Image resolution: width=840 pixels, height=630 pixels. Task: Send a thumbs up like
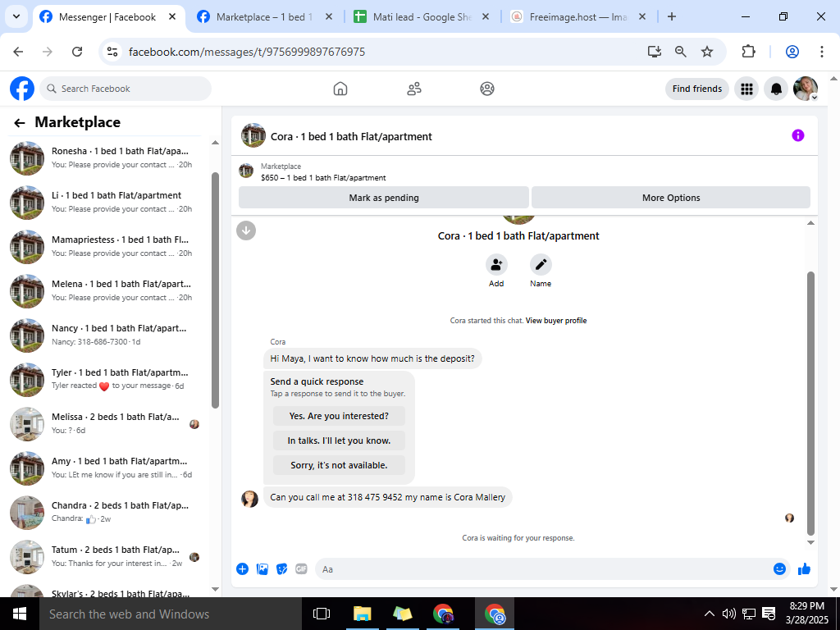(804, 569)
